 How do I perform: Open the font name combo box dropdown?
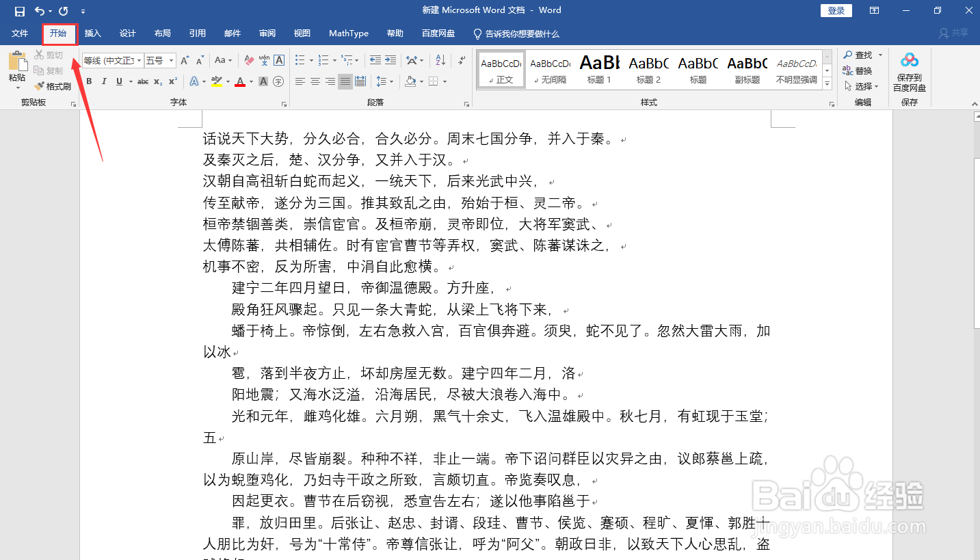coord(140,61)
